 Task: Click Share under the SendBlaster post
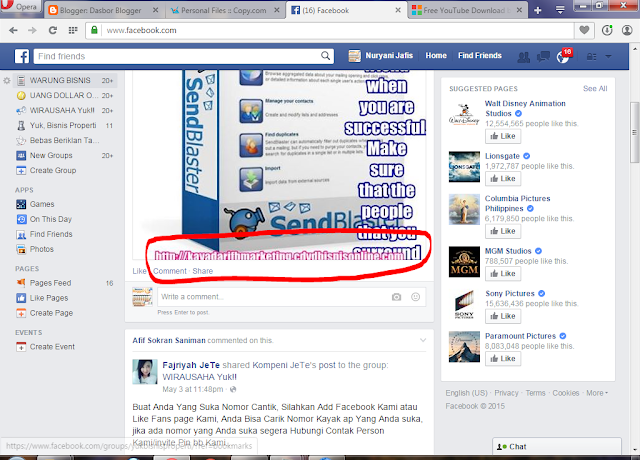click(x=203, y=271)
